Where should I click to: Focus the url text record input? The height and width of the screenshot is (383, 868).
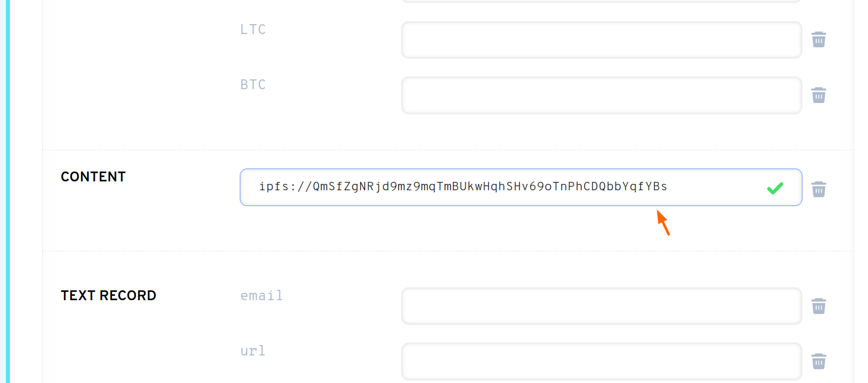pos(601,361)
